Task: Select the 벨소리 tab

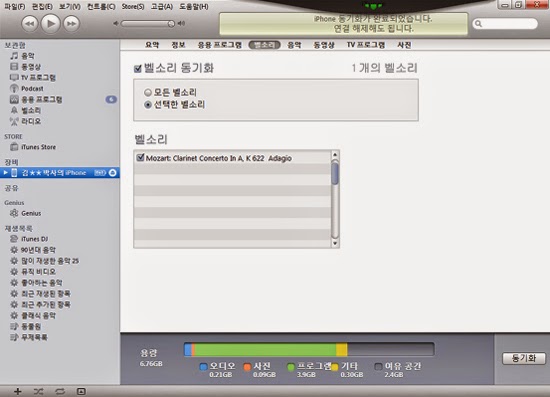Action: 264,45
